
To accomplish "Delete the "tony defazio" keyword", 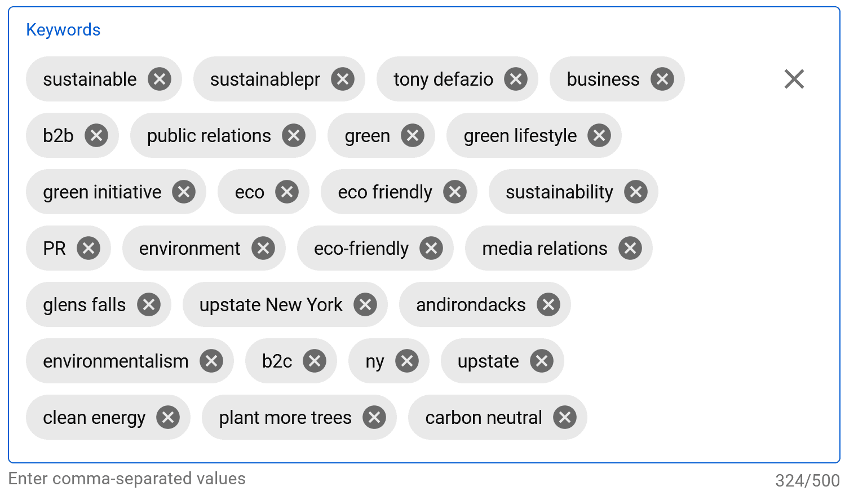I will pos(515,79).
